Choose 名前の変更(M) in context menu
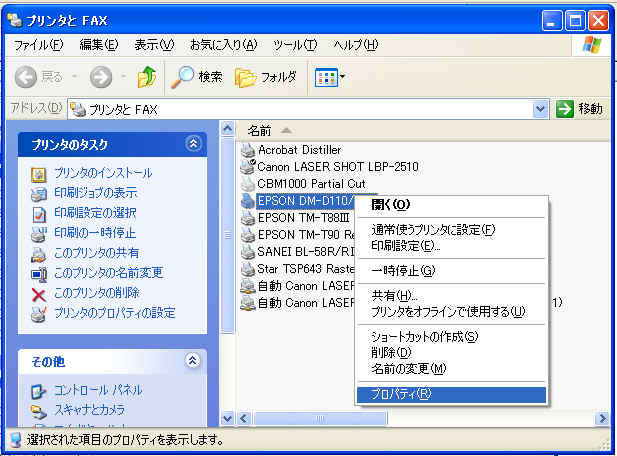The image size is (617, 456). [x=451, y=369]
